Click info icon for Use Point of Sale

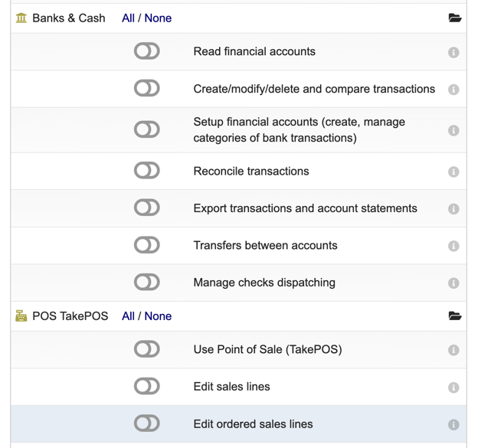(453, 350)
